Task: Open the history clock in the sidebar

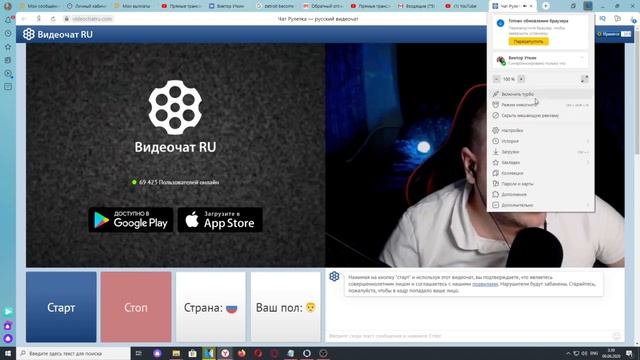Action: [x=8, y=33]
